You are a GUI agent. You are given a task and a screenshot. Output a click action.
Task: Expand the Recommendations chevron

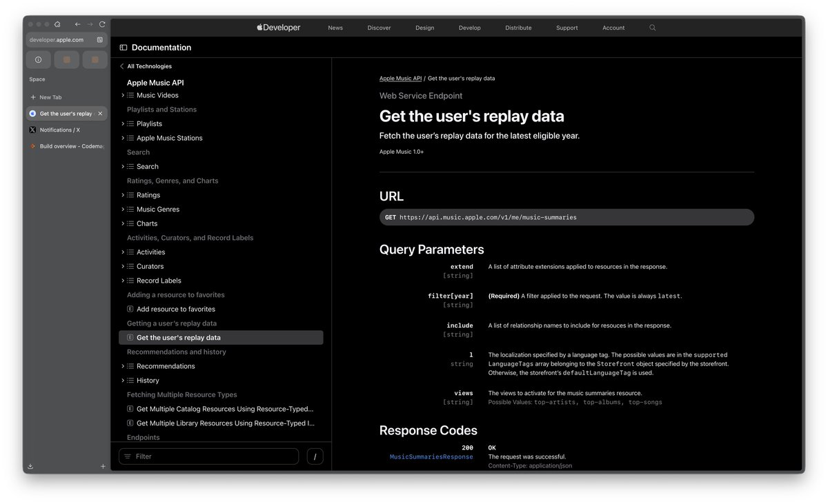pyautogui.click(x=123, y=366)
